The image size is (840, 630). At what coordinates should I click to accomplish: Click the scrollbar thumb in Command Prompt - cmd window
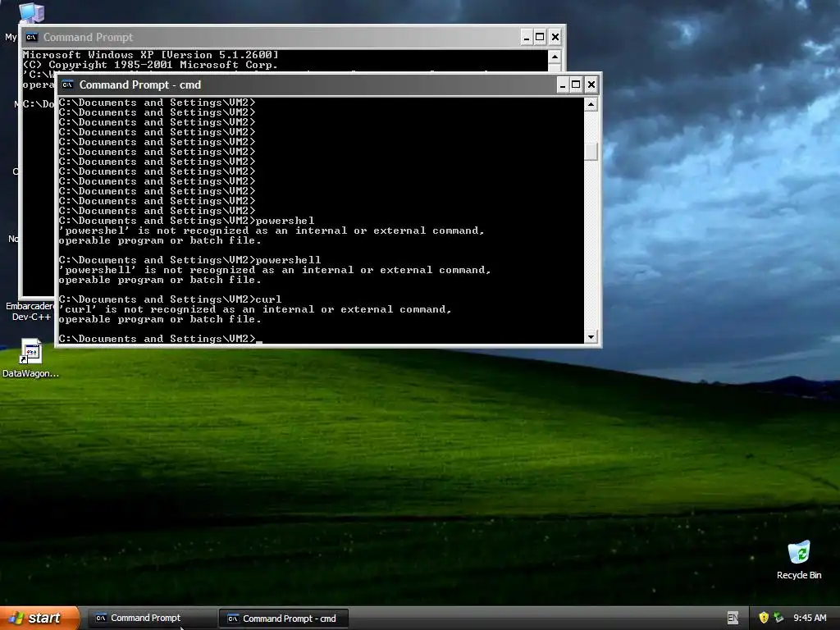click(x=591, y=152)
